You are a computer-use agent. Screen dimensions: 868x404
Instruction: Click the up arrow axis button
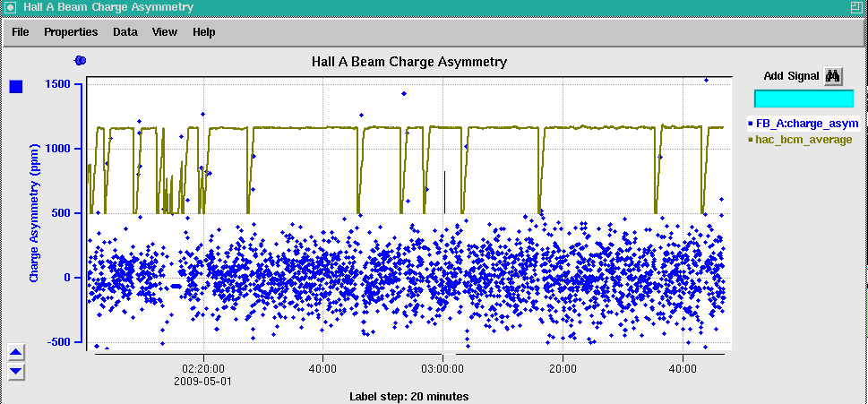coord(16,351)
